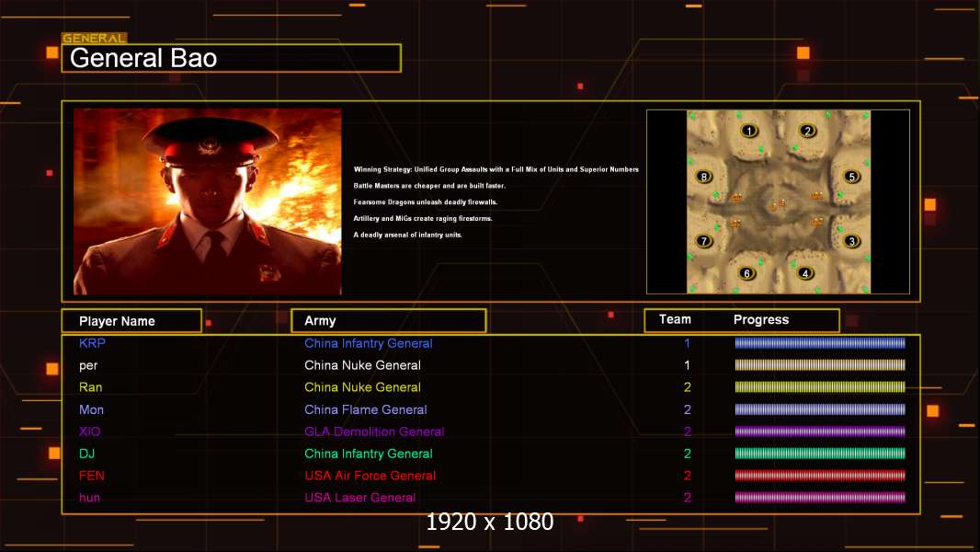The height and width of the screenshot is (552, 980).
Task: Click hun's magenta progress bar
Action: [x=820, y=498]
